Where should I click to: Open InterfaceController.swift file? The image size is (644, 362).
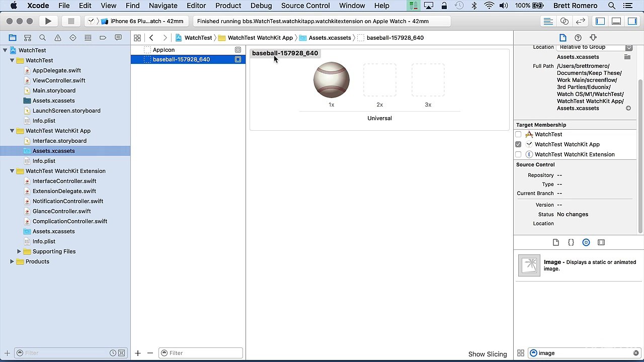pyautogui.click(x=64, y=181)
